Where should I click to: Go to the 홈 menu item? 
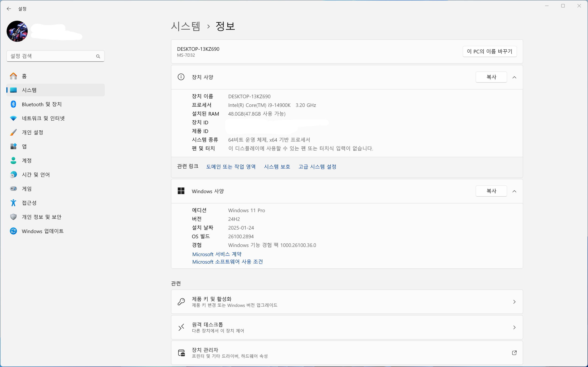point(56,76)
